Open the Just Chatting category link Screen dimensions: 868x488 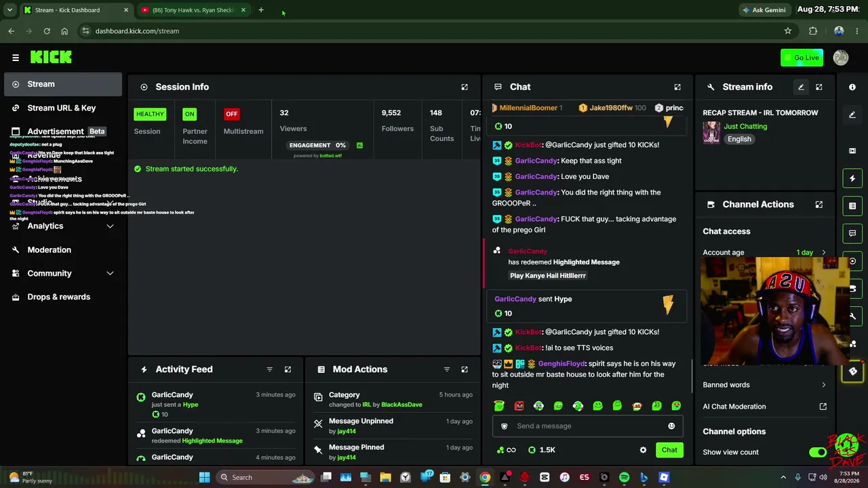(x=745, y=126)
